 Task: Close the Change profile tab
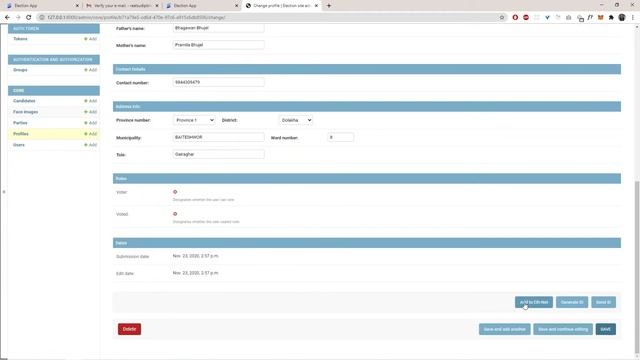(x=316, y=6)
